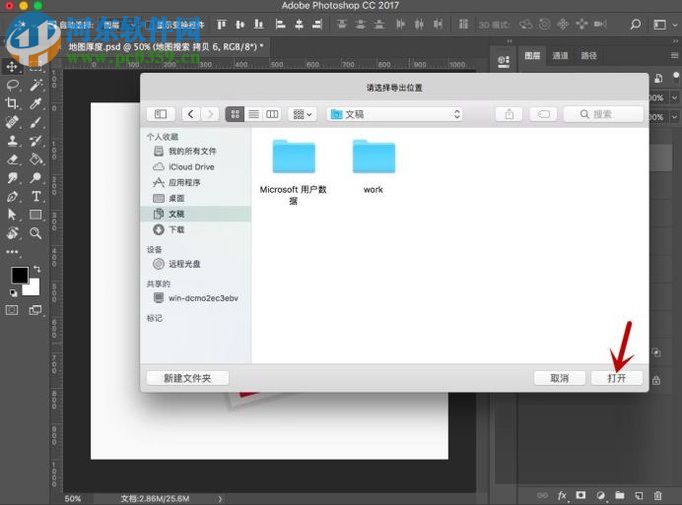Screen dimensions: 682x505
Task: Switch to the 路径 (Paths) tab
Action: (588, 56)
